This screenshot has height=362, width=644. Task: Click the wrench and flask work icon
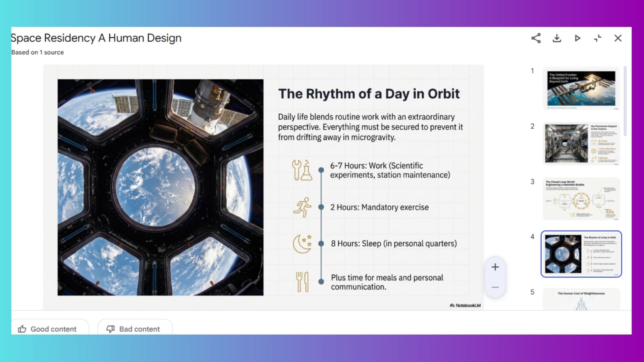[x=302, y=170]
